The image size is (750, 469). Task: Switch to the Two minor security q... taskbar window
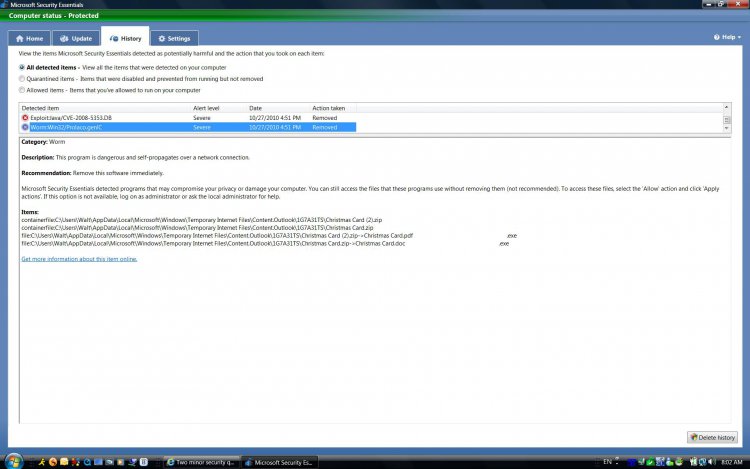[x=201, y=462]
